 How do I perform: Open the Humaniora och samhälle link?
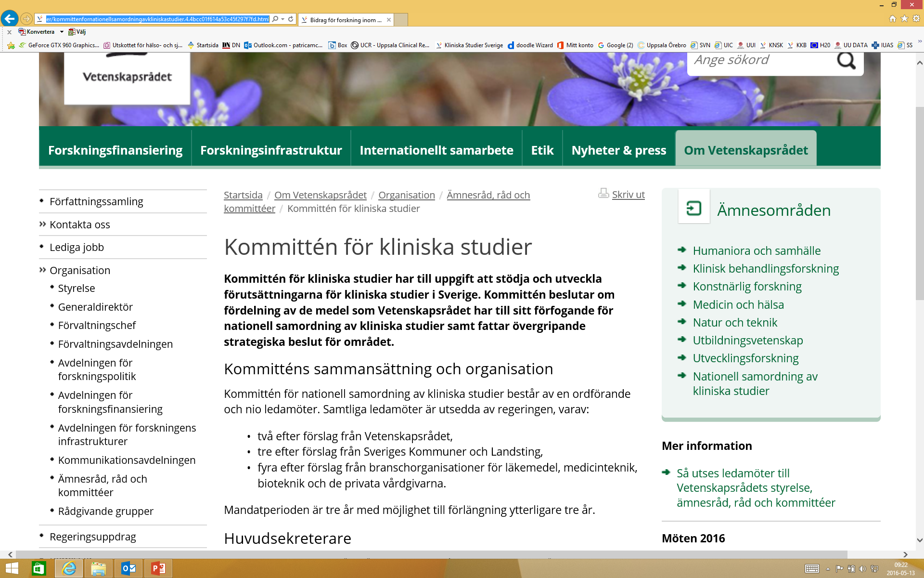point(757,250)
